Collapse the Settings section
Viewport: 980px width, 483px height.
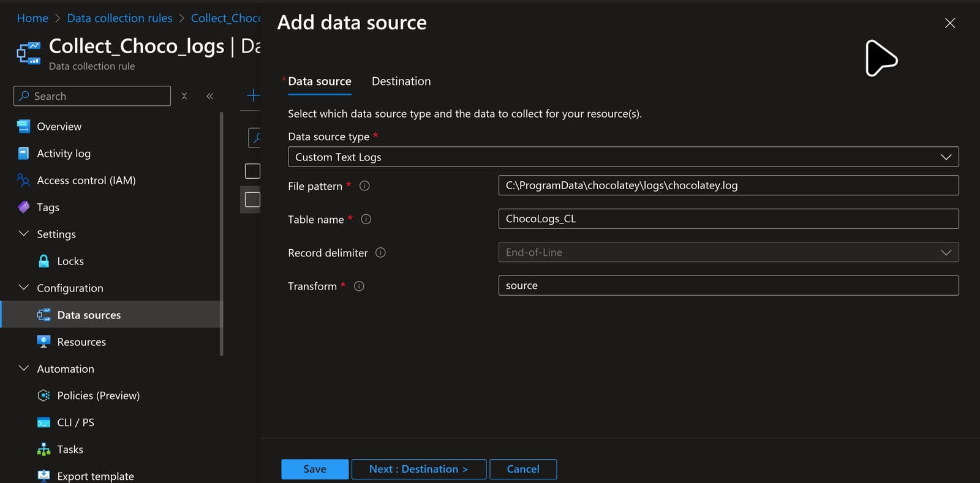[x=24, y=234]
